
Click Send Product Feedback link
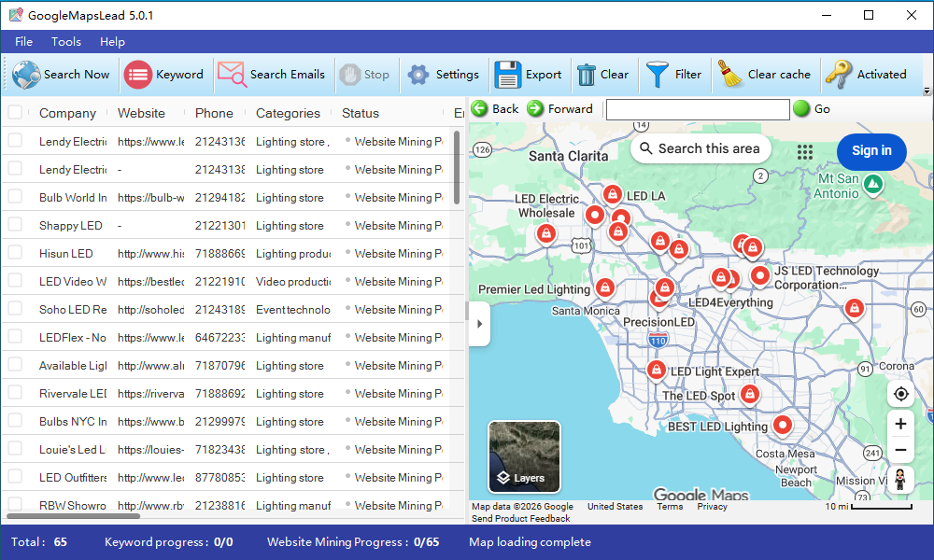click(520, 518)
